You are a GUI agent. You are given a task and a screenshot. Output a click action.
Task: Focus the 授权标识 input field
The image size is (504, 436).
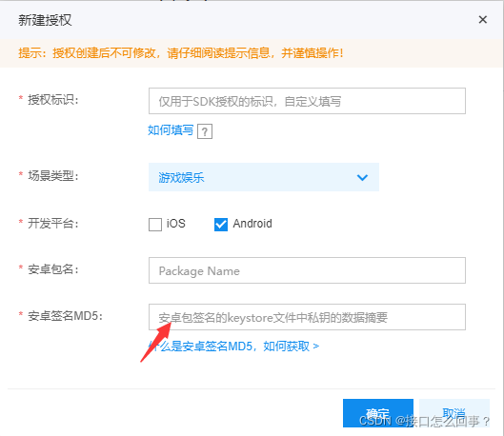307,101
